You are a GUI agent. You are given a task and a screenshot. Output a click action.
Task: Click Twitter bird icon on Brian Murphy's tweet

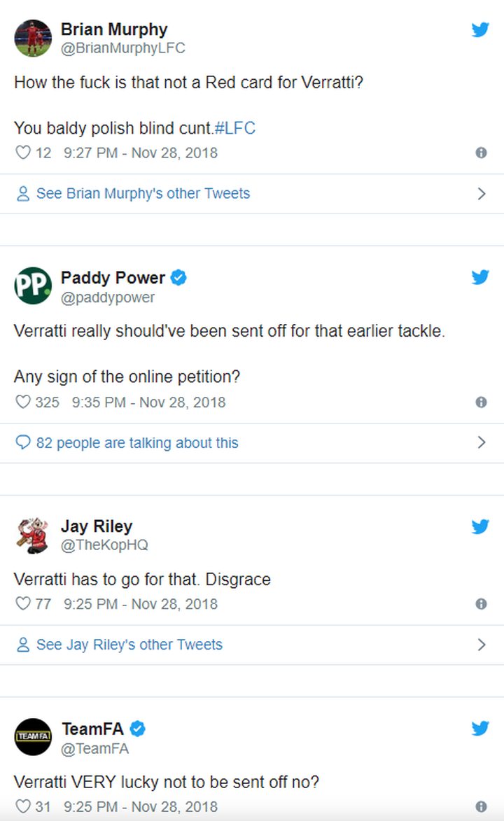pyautogui.click(x=480, y=29)
